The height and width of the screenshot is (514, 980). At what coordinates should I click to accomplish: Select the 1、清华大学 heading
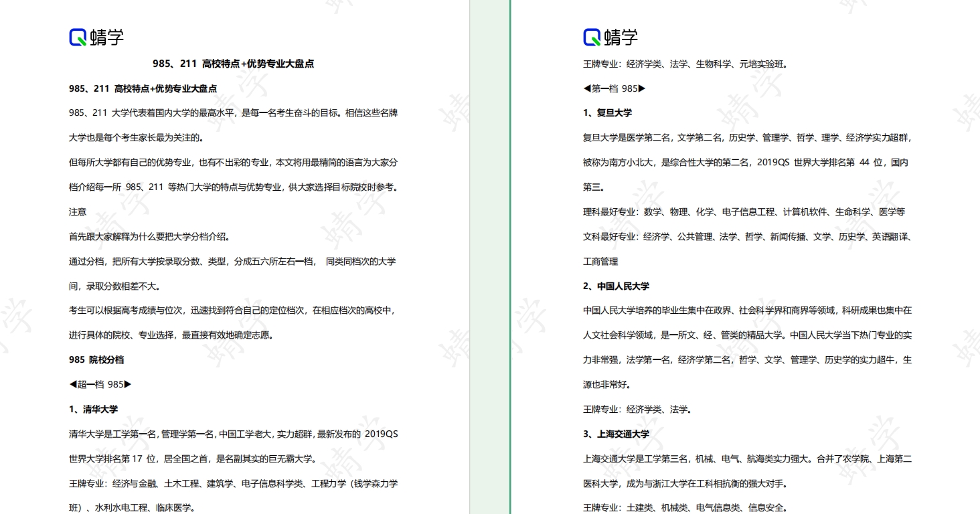click(93, 409)
